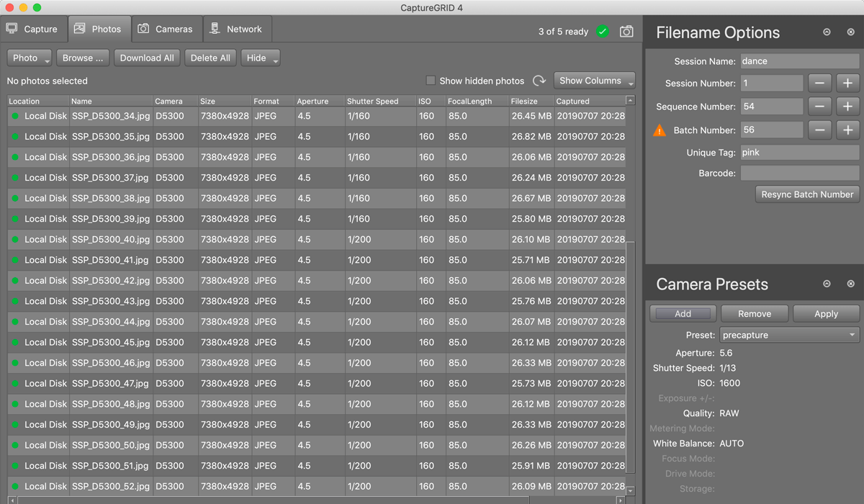Viewport: 864px width, 504px height.
Task: Collapse the Filename Options panel
Action: pos(827,32)
